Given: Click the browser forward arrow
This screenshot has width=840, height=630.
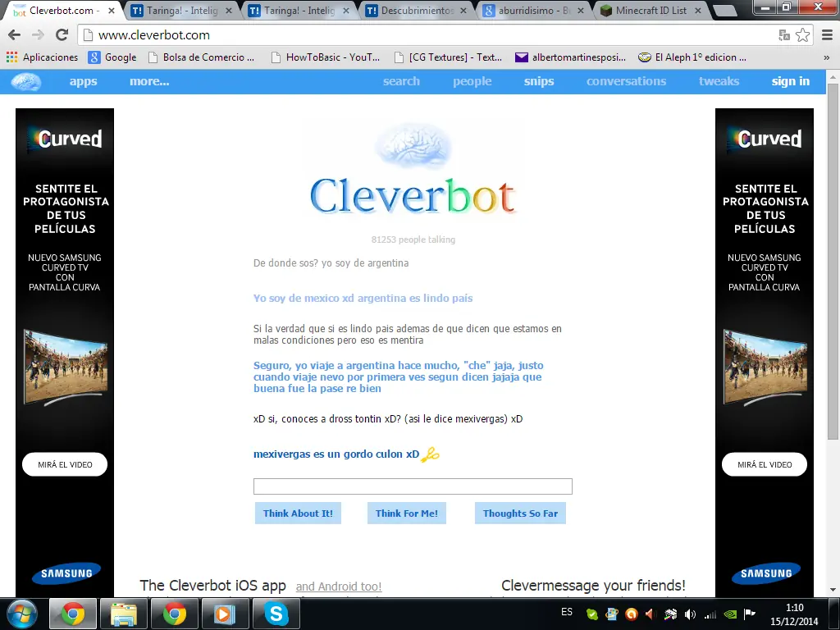Looking at the screenshot, I should coord(38,34).
